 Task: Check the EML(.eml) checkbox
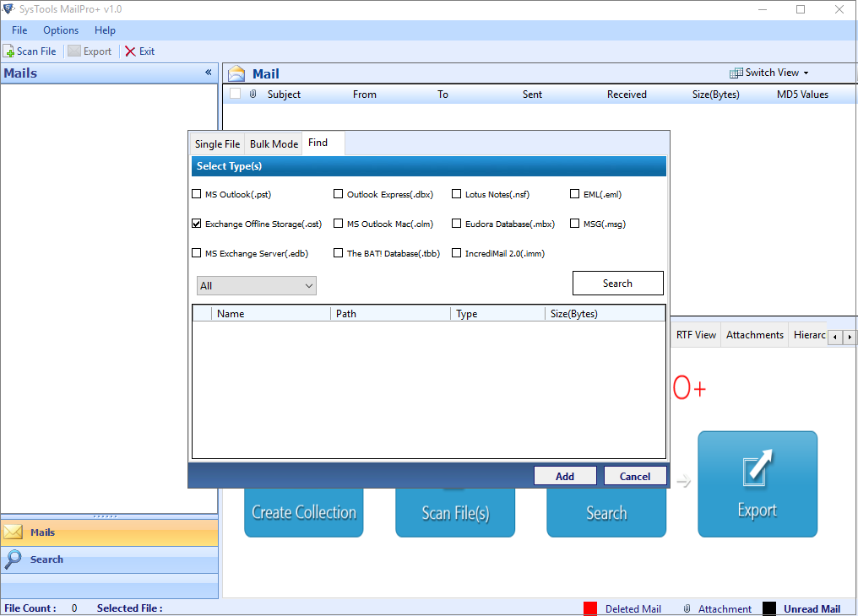click(574, 194)
